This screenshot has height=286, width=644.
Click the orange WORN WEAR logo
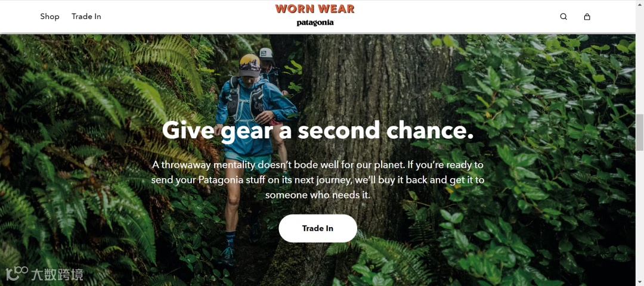[315, 9]
